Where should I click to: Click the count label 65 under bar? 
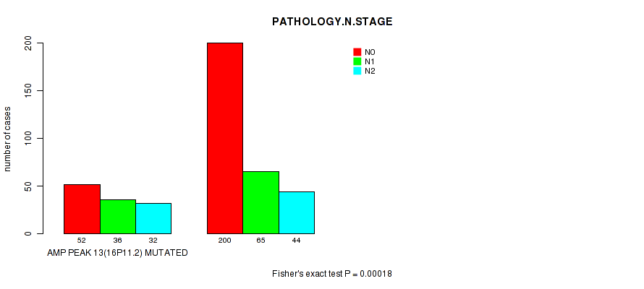260,240
